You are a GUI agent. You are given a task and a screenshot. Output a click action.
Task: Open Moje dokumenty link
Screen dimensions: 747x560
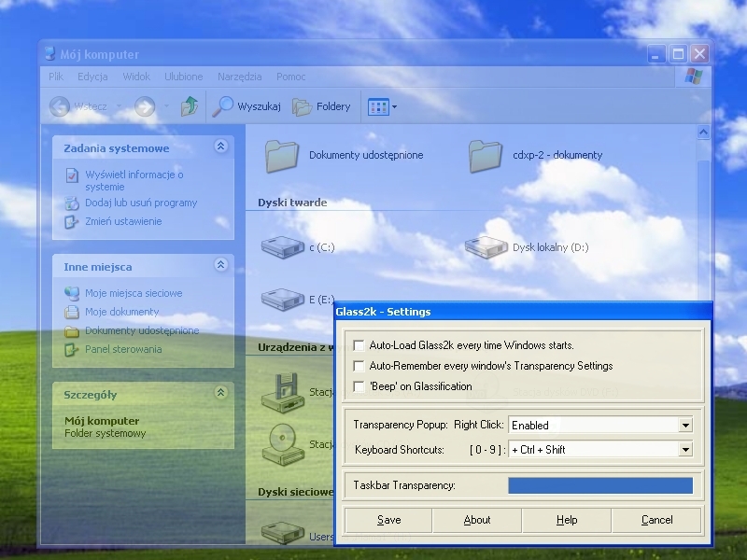122,312
